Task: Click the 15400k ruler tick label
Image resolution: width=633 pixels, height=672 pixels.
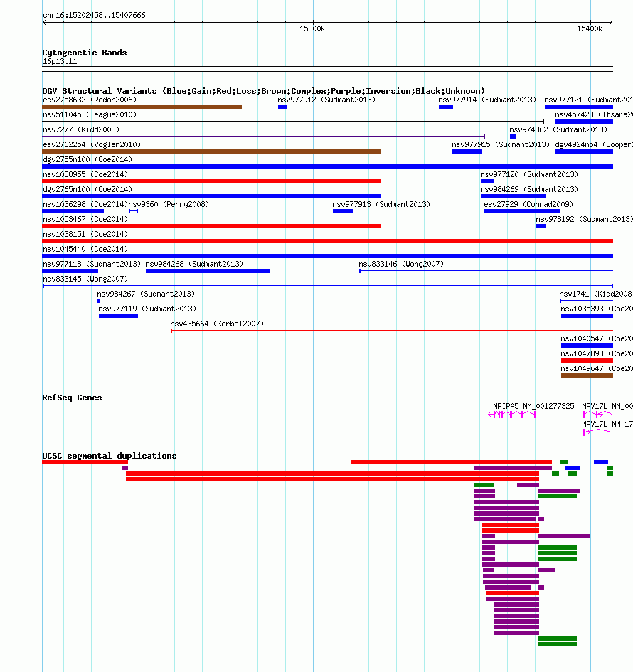Action: coord(590,28)
